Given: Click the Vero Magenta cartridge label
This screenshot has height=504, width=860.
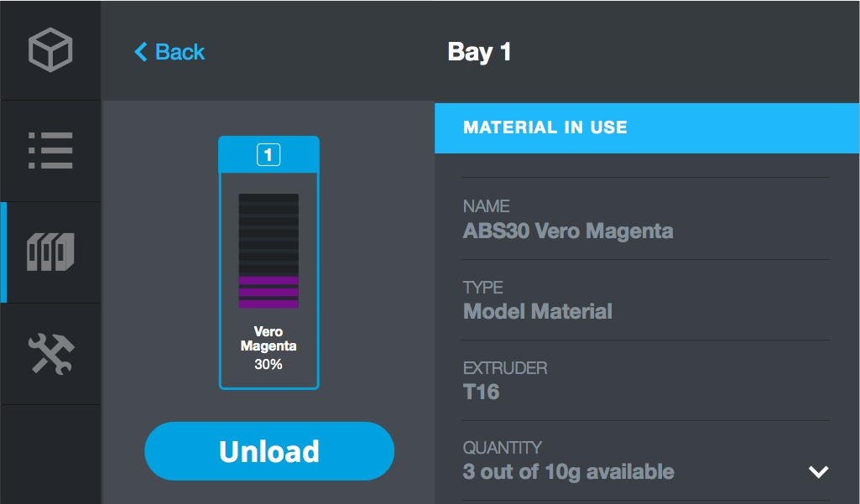Looking at the screenshot, I should coord(268,339).
